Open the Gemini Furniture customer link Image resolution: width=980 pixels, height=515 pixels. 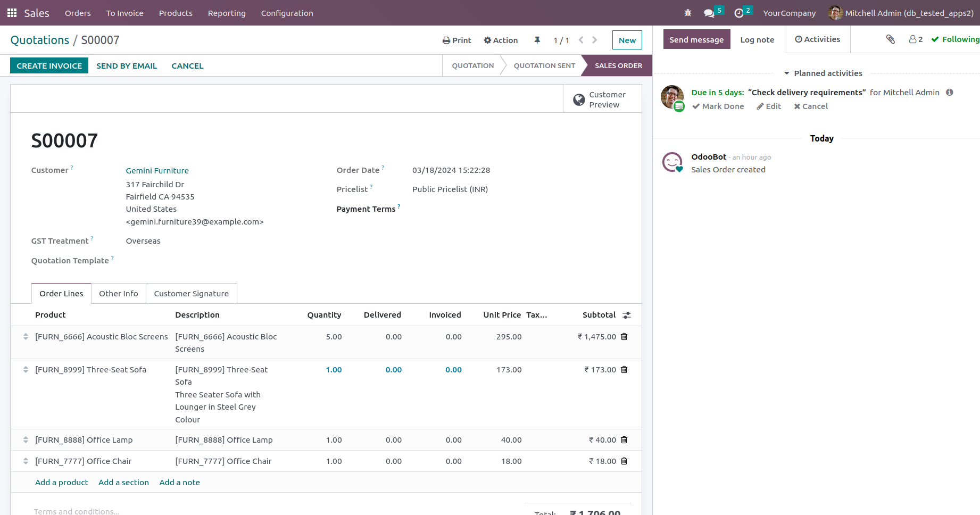(x=157, y=171)
